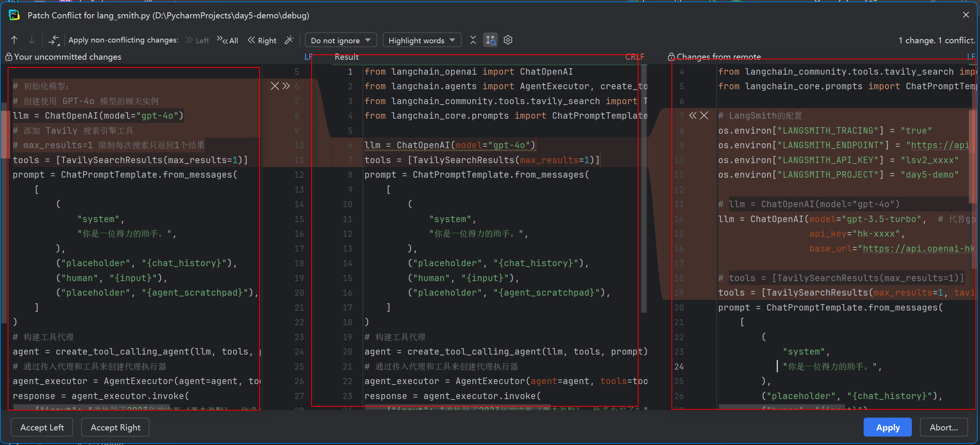Click the Result pane vertical scrollbar
Image resolution: width=980 pixels, height=445 pixels.
click(644, 188)
